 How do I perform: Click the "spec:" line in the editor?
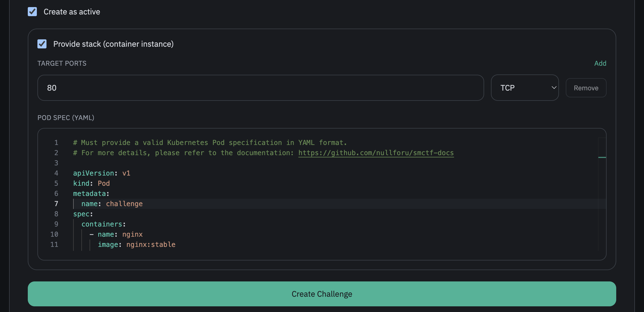coord(83,214)
